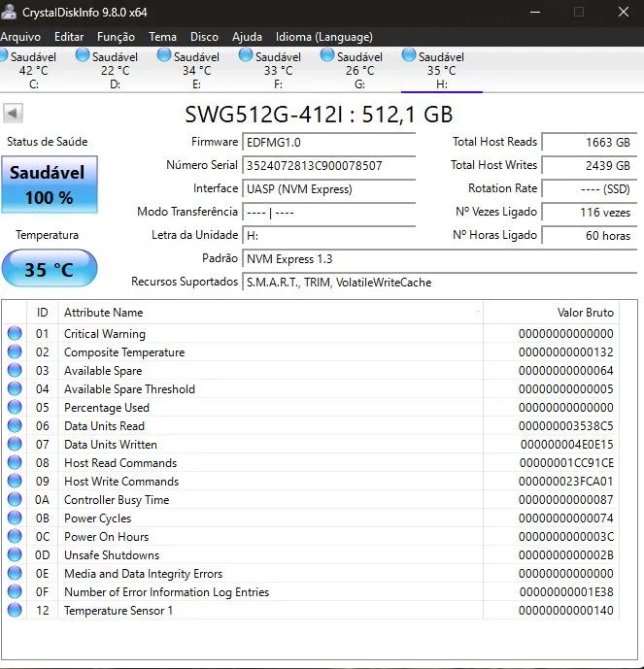This screenshot has width=644, height=669.
Task: Click raw value 00000003538C5
Action: tap(566, 426)
